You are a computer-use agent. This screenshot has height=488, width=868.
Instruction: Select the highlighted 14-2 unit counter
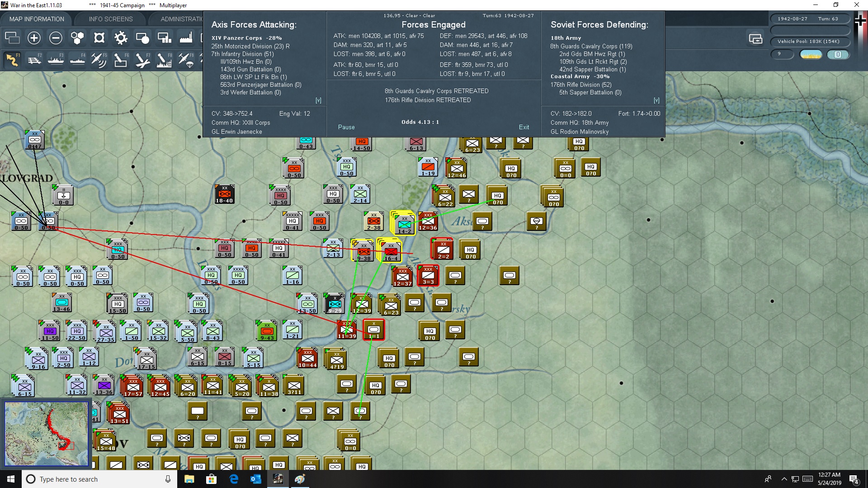(x=404, y=223)
